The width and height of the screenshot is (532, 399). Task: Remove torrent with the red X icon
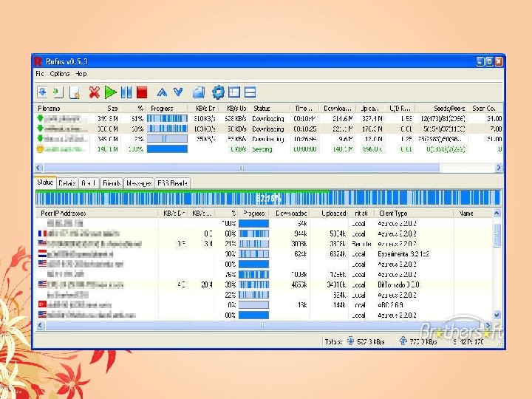coord(94,92)
